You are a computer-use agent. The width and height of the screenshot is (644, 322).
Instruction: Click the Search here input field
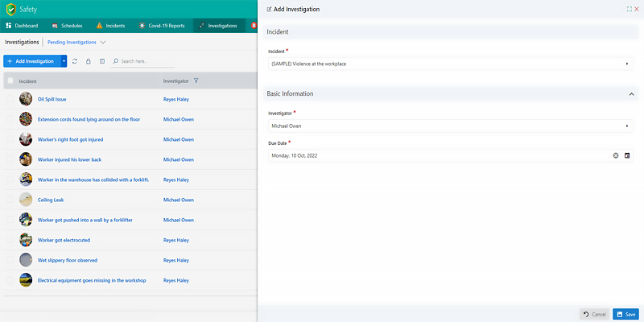click(x=145, y=61)
